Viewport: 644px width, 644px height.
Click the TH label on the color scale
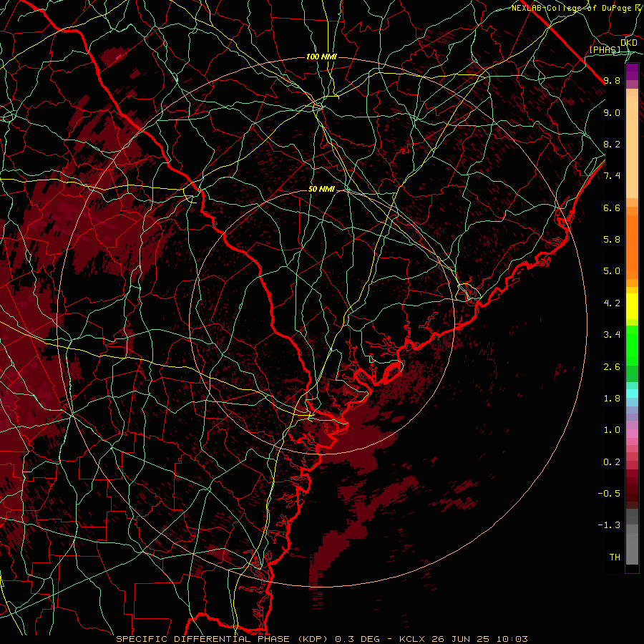(615, 557)
